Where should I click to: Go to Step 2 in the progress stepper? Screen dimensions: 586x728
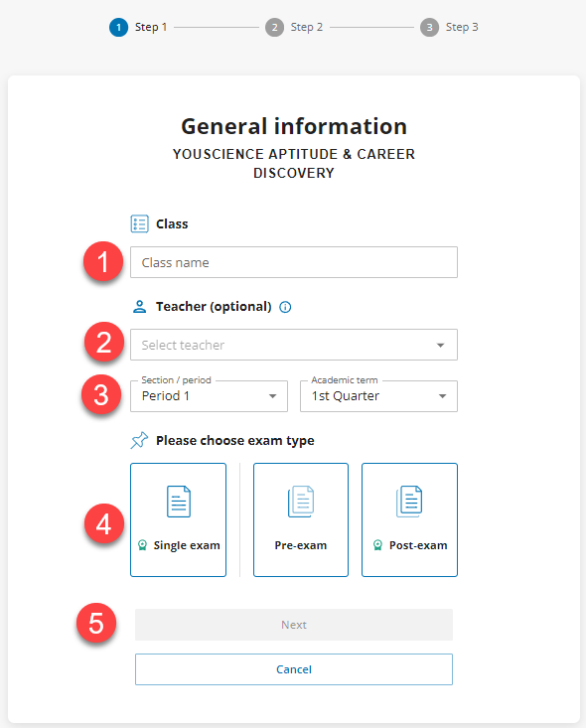[x=294, y=28]
